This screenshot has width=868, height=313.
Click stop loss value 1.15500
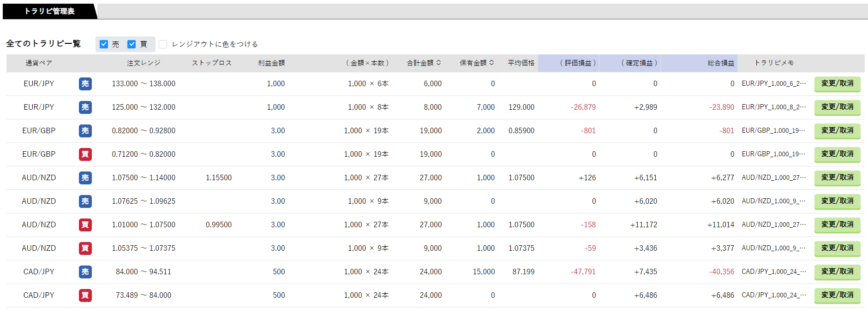click(x=219, y=178)
